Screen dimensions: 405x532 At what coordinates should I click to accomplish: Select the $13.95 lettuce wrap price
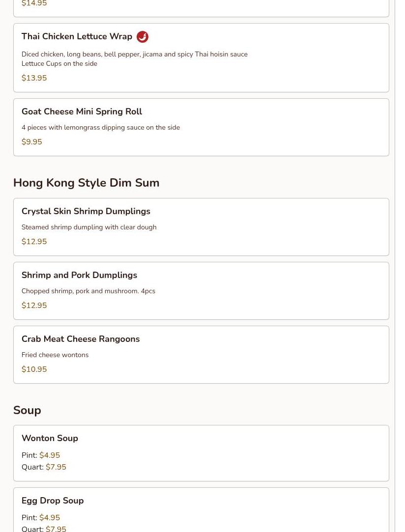tap(34, 78)
